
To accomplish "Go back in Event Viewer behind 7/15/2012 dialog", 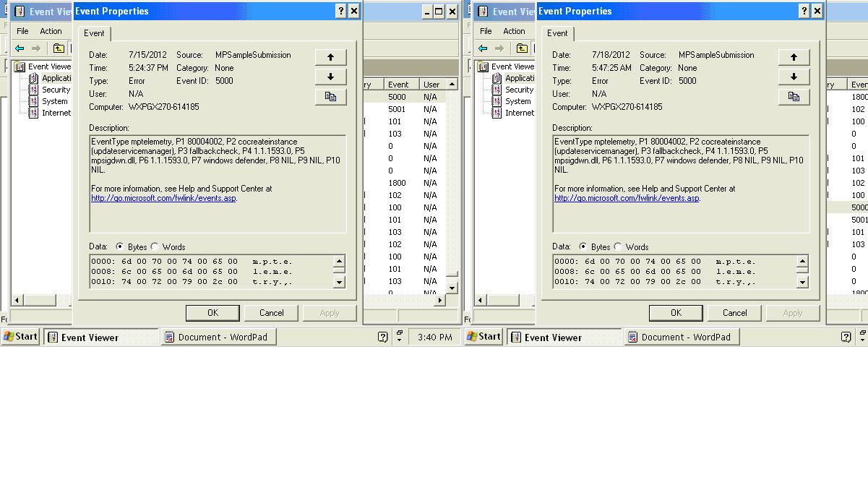I will (x=20, y=48).
